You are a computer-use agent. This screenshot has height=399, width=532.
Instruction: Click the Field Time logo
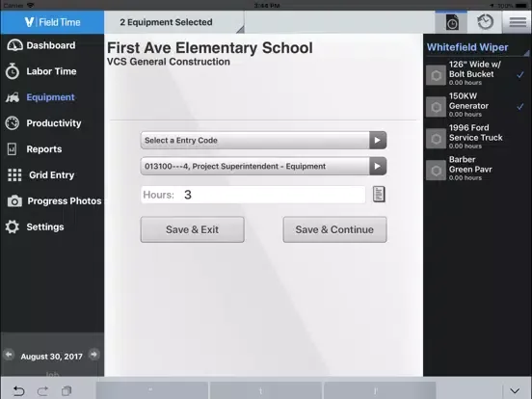click(53, 22)
